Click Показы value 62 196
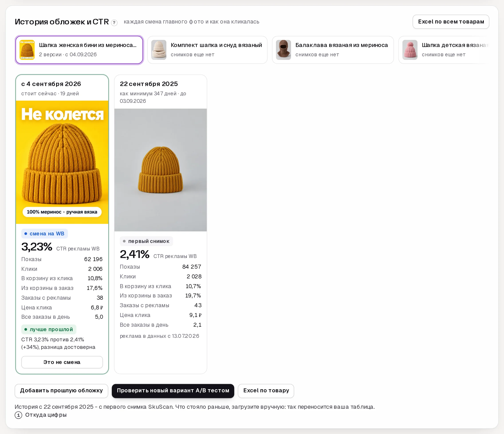Screen dimensions: 504x434 (93, 259)
